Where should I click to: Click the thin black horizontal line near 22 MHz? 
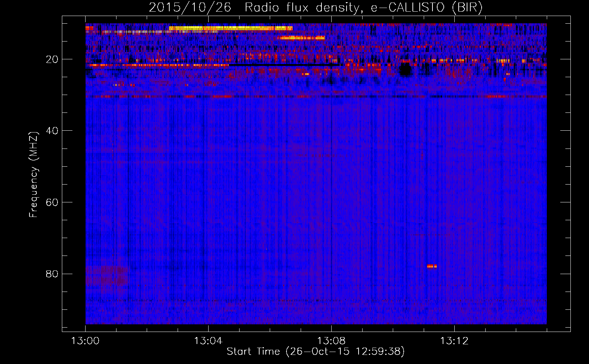284,65
